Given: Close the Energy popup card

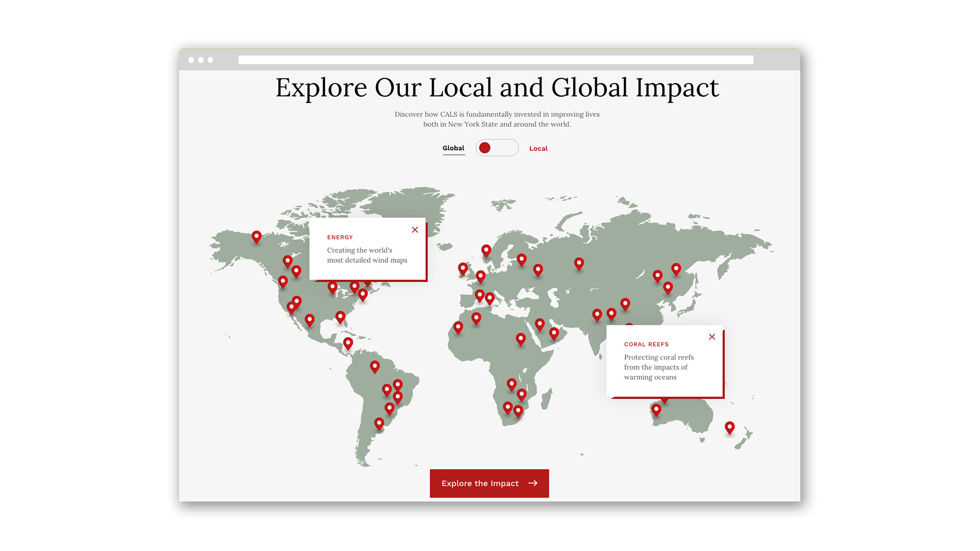Looking at the screenshot, I should (x=415, y=230).
